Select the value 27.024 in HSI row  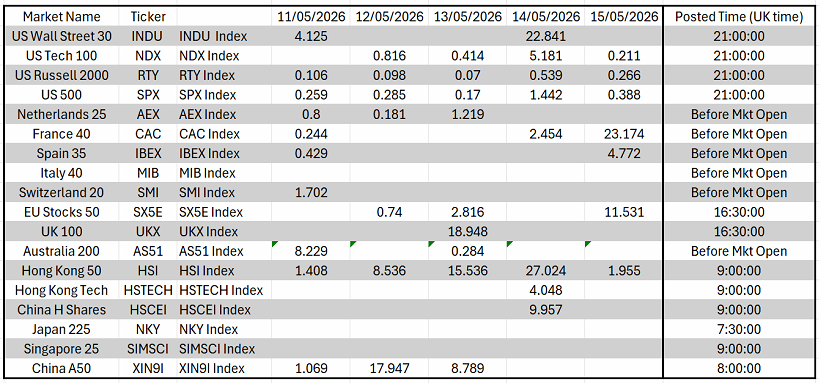coord(546,271)
